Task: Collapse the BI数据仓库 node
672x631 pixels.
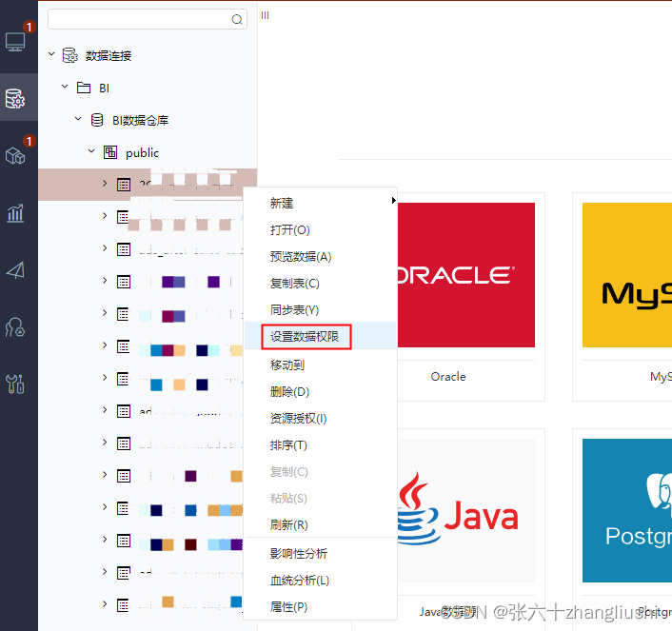Action: (x=78, y=119)
